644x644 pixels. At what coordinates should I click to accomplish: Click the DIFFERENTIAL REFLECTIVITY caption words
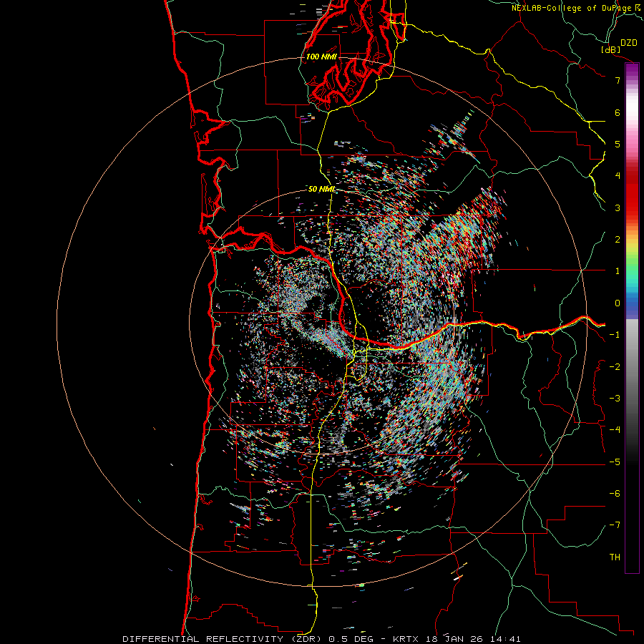(x=203, y=639)
